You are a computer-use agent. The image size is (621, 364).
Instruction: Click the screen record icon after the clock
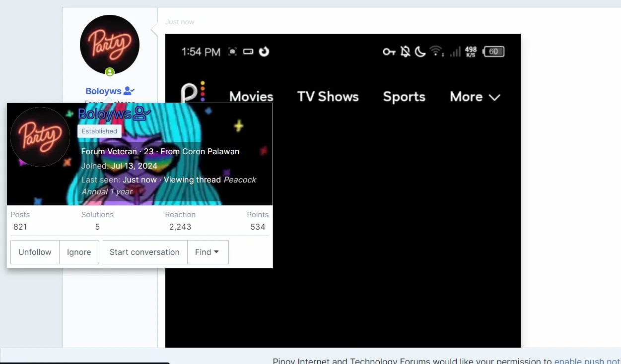click(x=232, y=52)
